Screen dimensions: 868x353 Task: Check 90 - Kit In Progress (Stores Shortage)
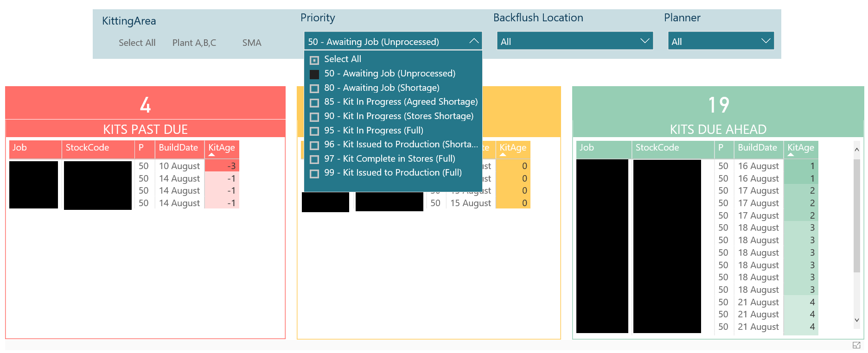point(314,117)
